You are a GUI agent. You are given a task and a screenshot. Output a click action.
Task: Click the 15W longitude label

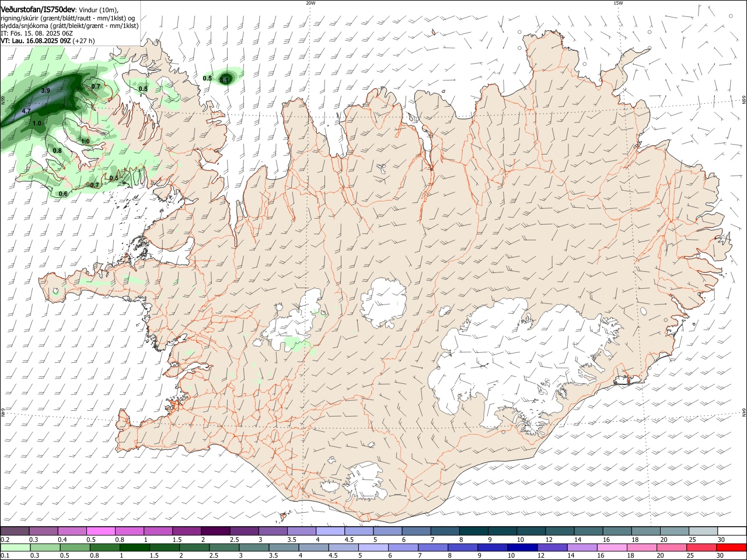pyautogui.click(x=618, y=3)
